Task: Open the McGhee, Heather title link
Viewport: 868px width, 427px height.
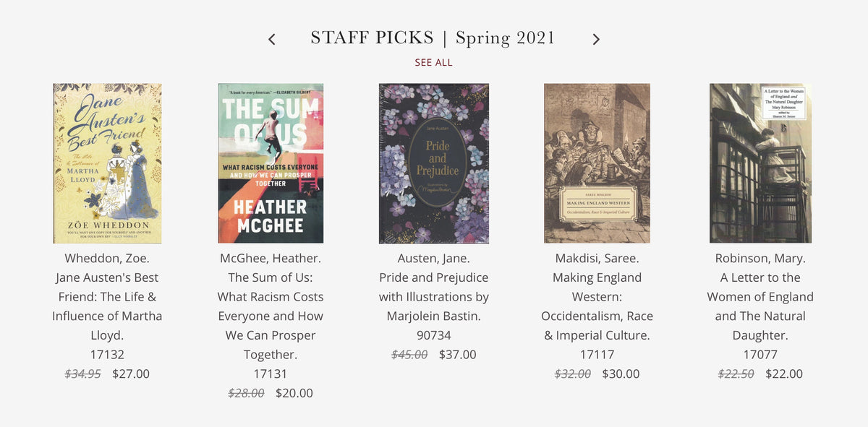Action: pos(271,306)
